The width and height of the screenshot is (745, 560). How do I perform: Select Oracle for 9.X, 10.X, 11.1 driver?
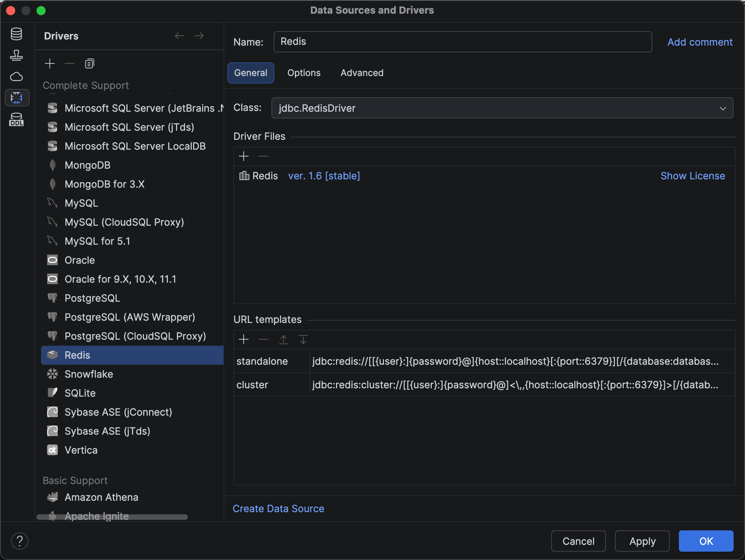coord(132,279)
